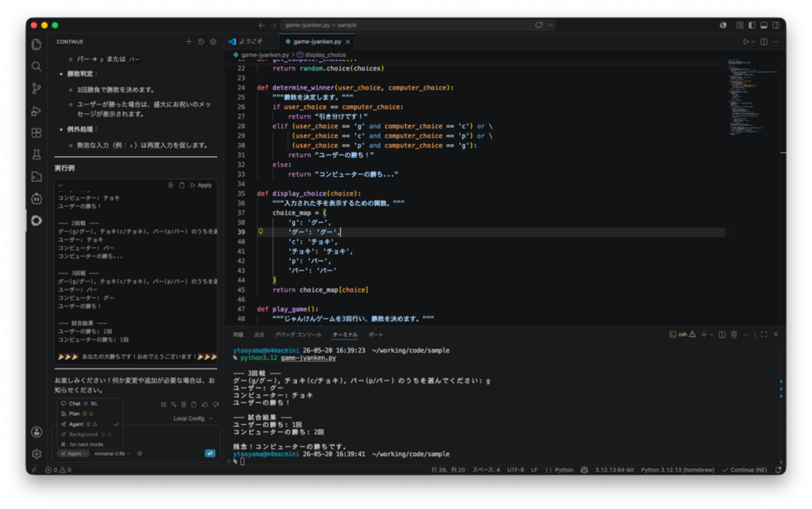
Task: Send the message with blue enter button
Action: pyautogui.click(x=209, y=453)
